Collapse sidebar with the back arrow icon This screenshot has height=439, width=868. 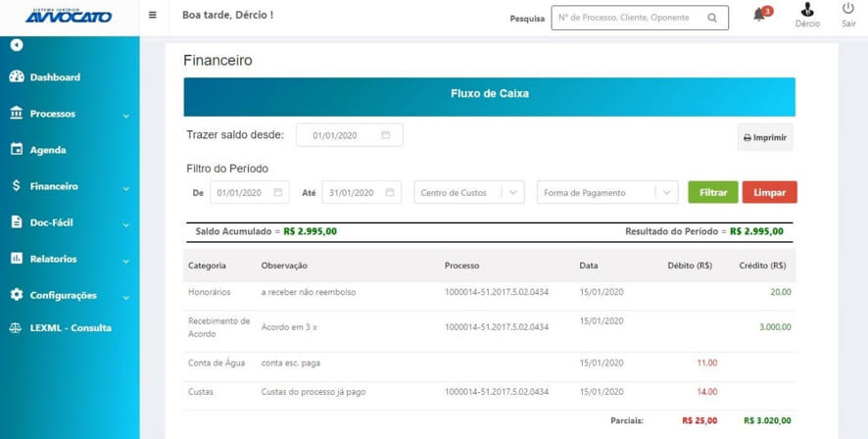(17, 45)
